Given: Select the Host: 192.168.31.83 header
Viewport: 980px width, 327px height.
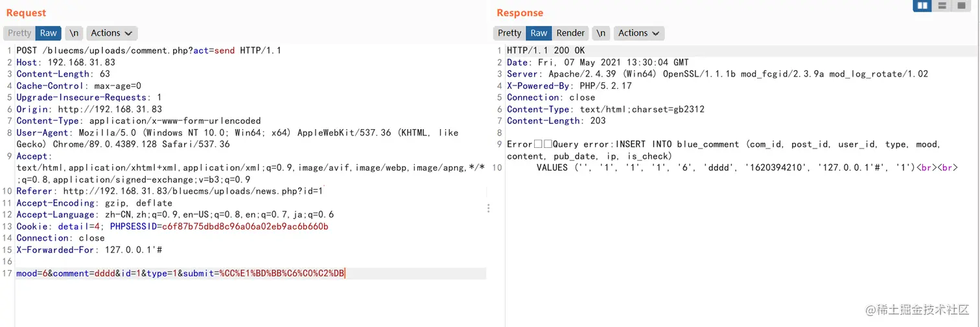Looking at the screenshot, I should pos(65,62).
